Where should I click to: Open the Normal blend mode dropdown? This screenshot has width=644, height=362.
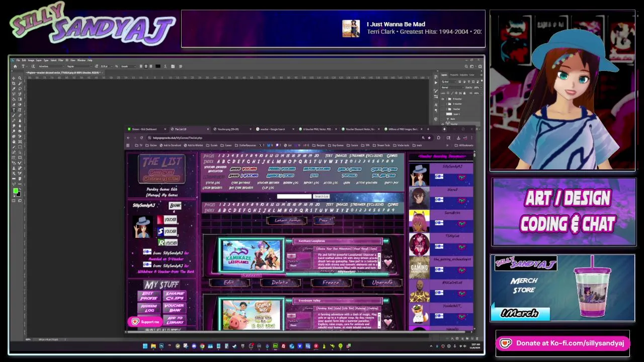453,87
